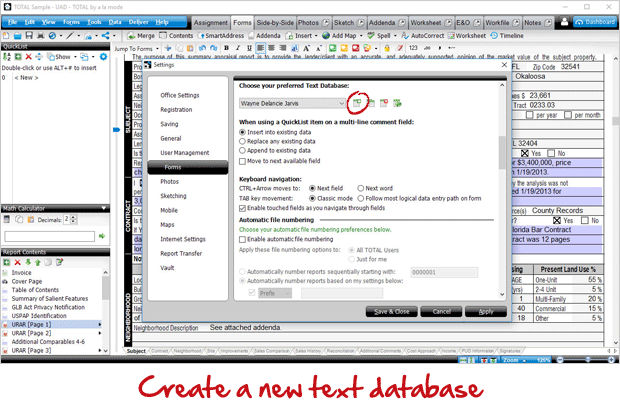This screenshot has height=410, width=620.
Task: Click the Timeline toolbar button
Action: pos(507,36)
